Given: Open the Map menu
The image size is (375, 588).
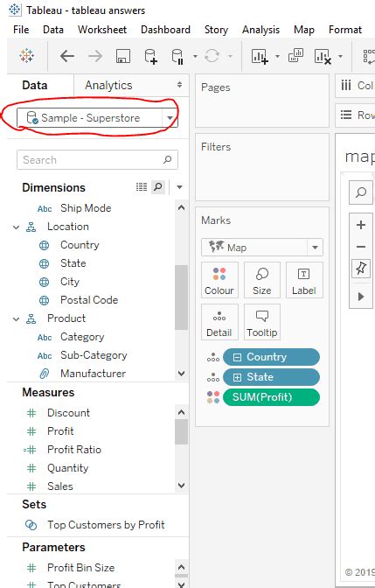Looking at the screenshot, I should click(x=304, y=30).
